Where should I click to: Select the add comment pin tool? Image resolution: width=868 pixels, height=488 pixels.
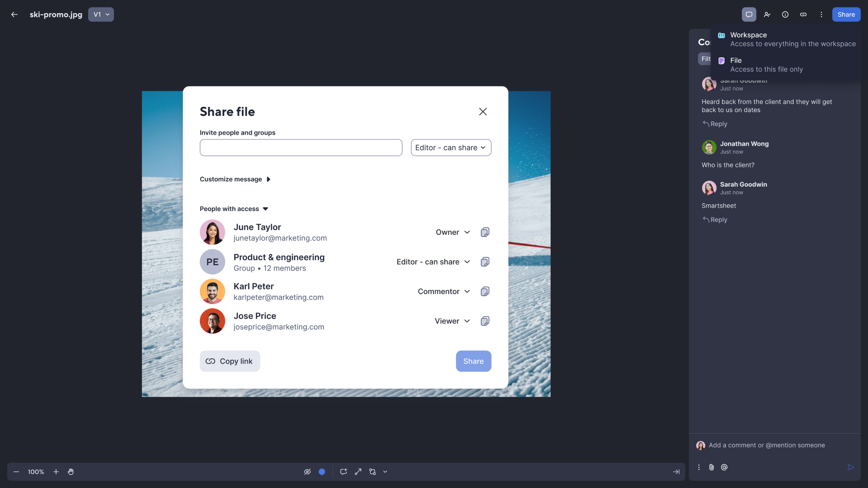tap(343, 472)
